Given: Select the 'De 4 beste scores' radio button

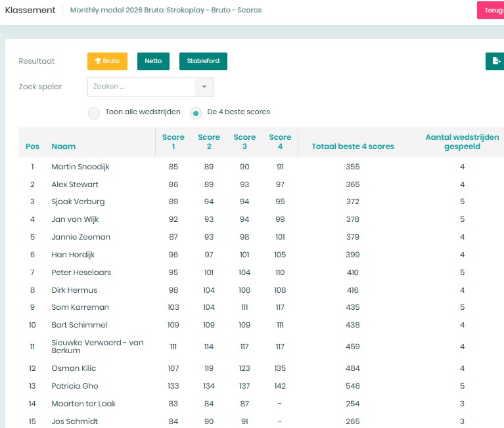Looking at the screenshot, I should pyautogui.click(x=196, y=113).
